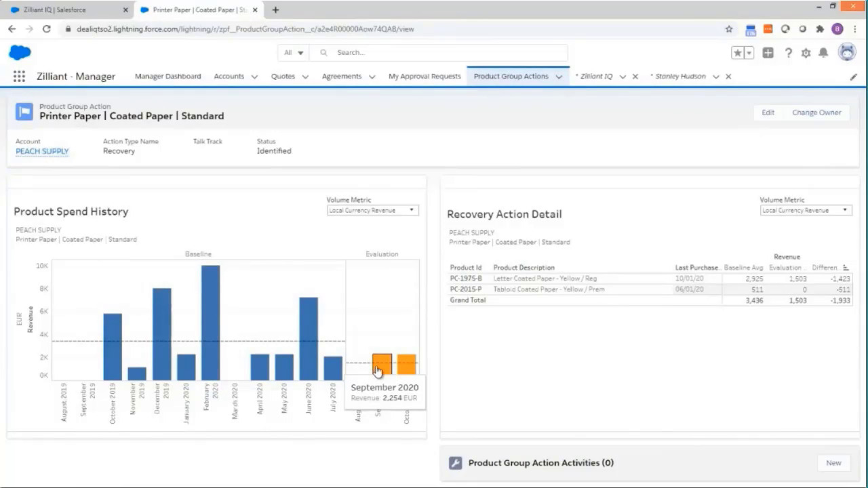868x488 pixels.
Task: Bookmark this page with the star
Action: 729,29
